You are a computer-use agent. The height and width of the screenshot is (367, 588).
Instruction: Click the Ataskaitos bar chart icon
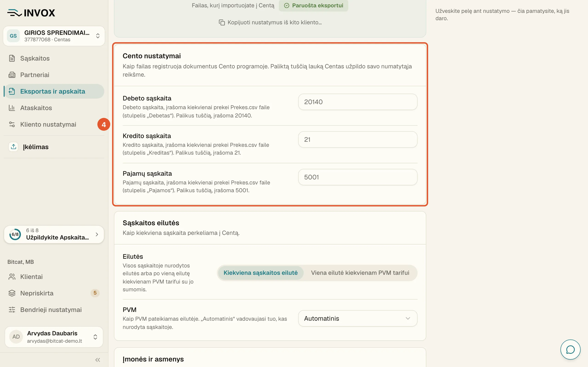click(x=12, y=108)
